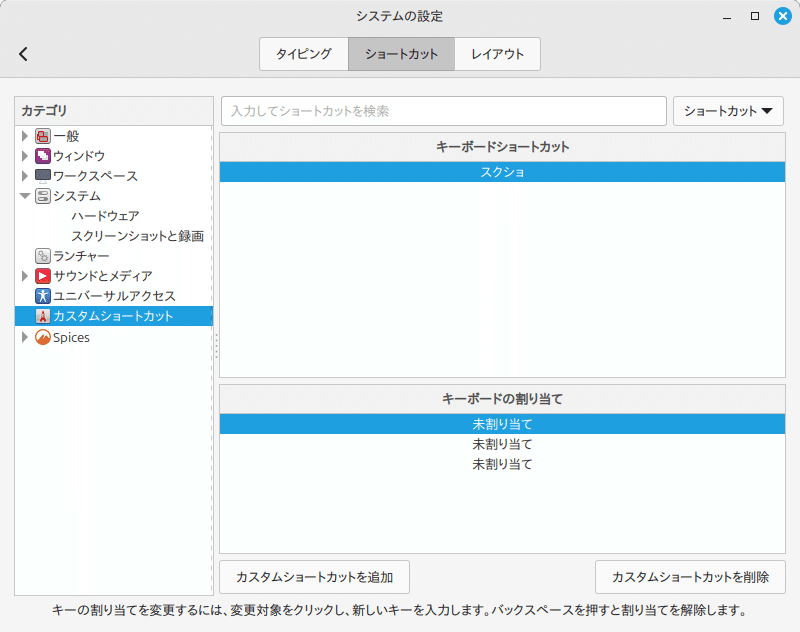Click the 一般 category icon
800x632 pixels.
click(43, 136)
